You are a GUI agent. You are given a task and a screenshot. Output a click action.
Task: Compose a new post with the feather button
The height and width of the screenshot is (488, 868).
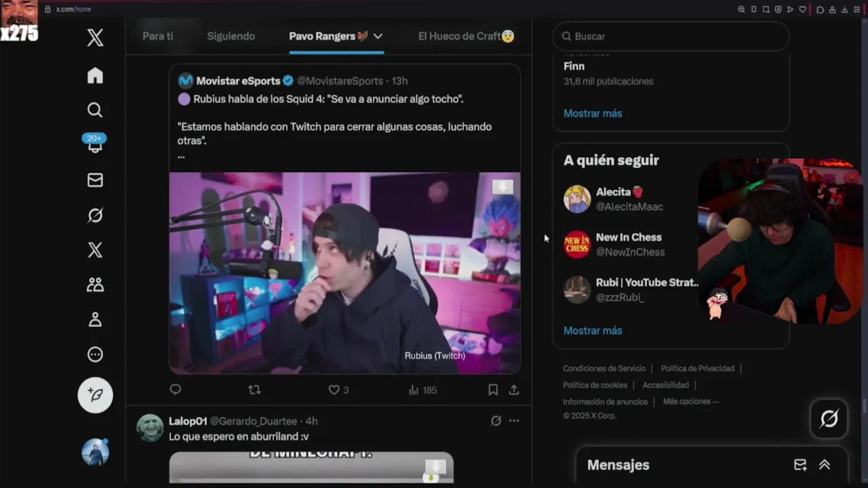[95, 395]
